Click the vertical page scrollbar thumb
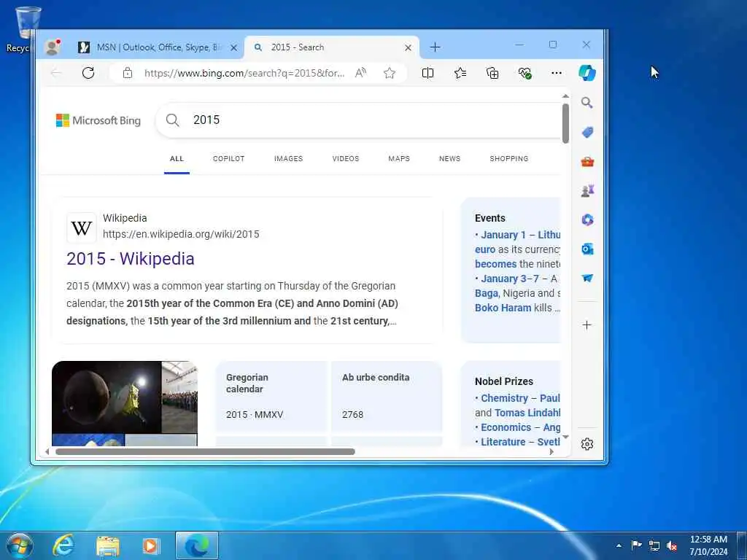Screen dimensions: 747x560 click(x=565, y=122)
